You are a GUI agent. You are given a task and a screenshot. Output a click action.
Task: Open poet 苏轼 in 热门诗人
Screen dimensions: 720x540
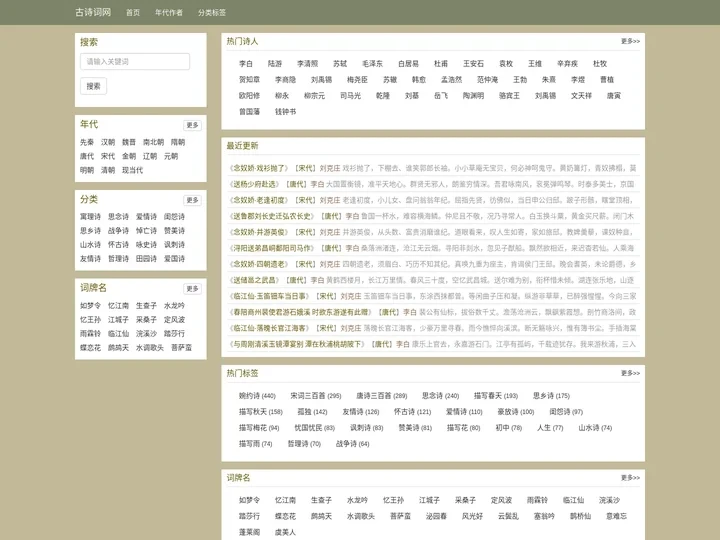tap(340, 64)
